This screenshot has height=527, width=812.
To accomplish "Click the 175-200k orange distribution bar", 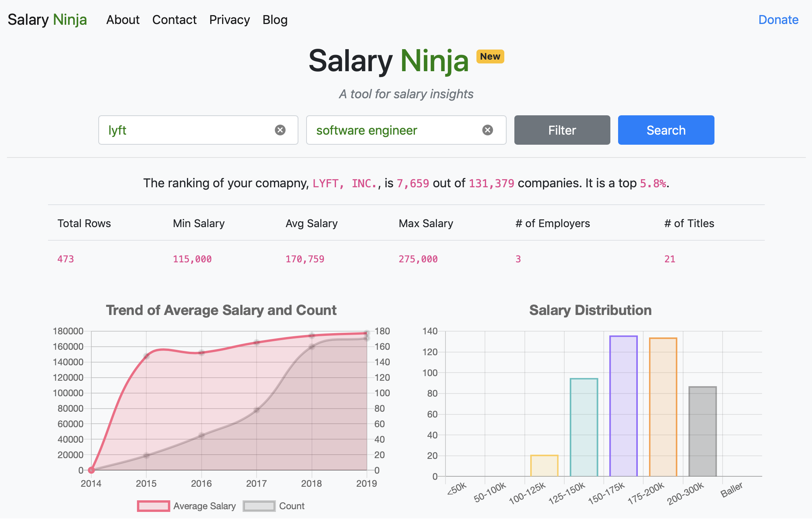I will pos(663,407).
